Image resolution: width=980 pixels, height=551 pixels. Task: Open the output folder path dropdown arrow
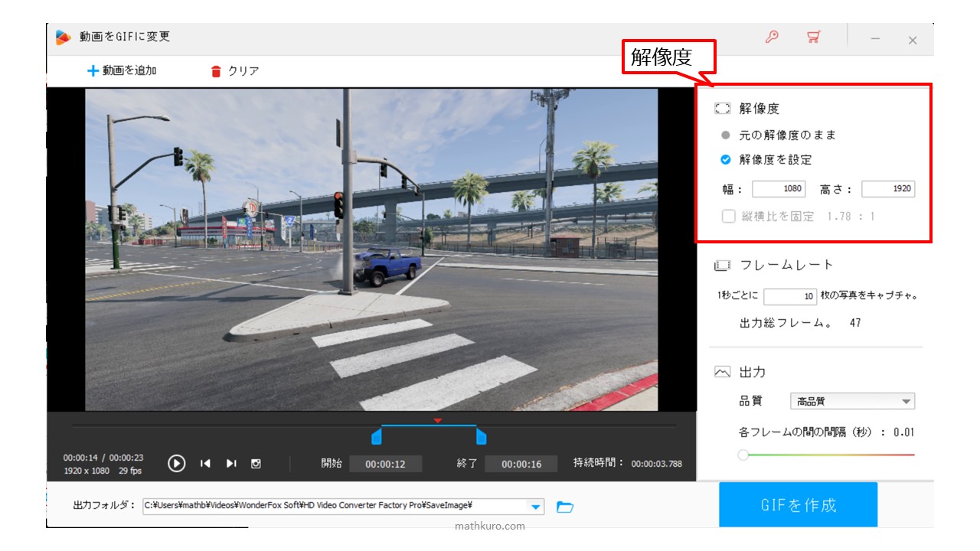click(536, 507)
